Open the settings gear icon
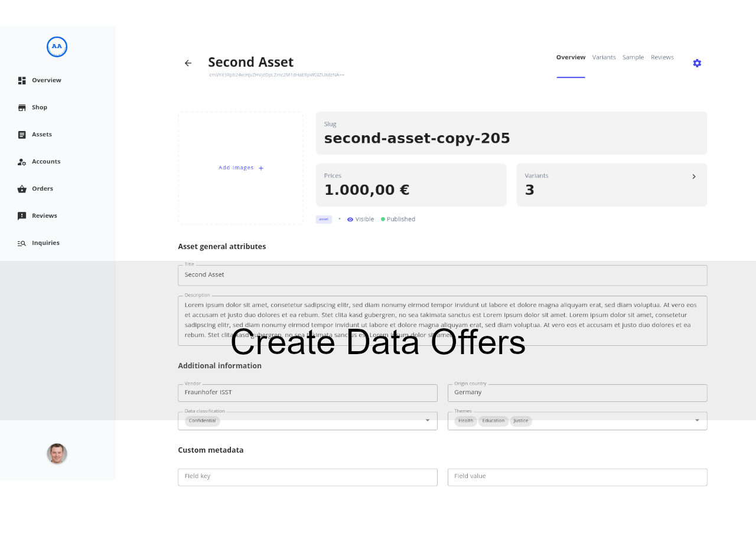 697,63
